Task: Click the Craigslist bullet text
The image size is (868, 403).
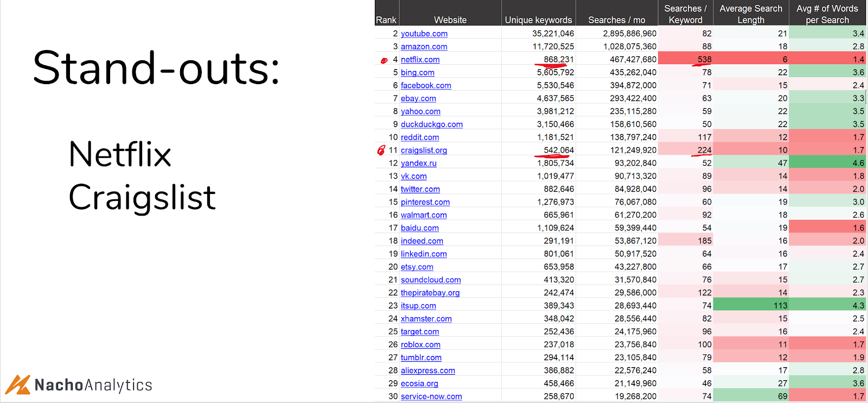Action: click(142, 198)
